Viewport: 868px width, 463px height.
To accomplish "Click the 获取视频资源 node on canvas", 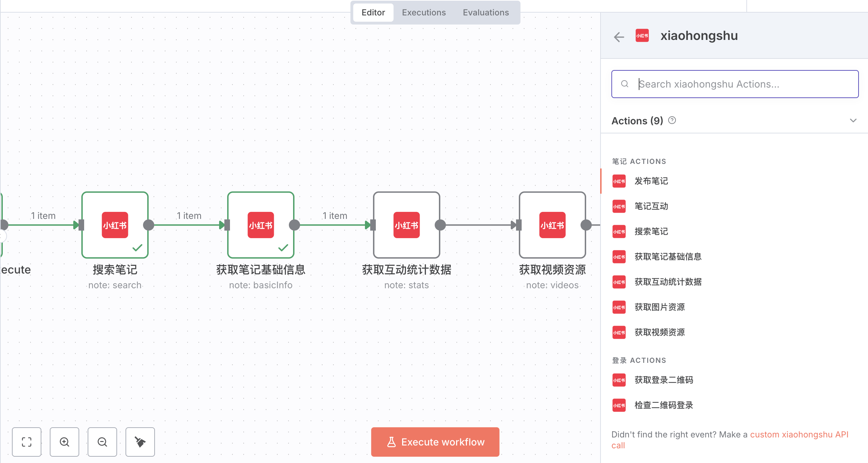I will pos(552,225).
